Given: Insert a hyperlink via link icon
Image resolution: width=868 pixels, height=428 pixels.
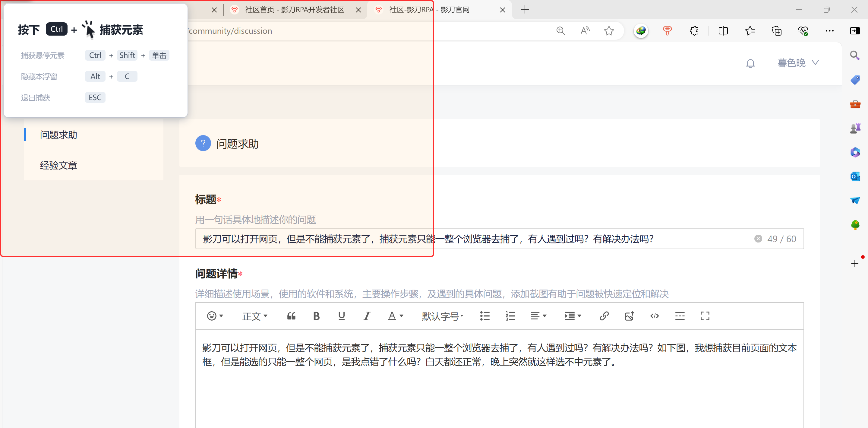Looking at the screenshot, I should (604, 316).
